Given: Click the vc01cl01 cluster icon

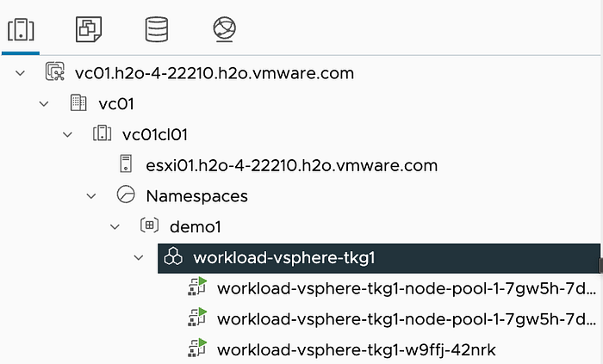Looking at the screenshot, I should (x=102, y=133).
